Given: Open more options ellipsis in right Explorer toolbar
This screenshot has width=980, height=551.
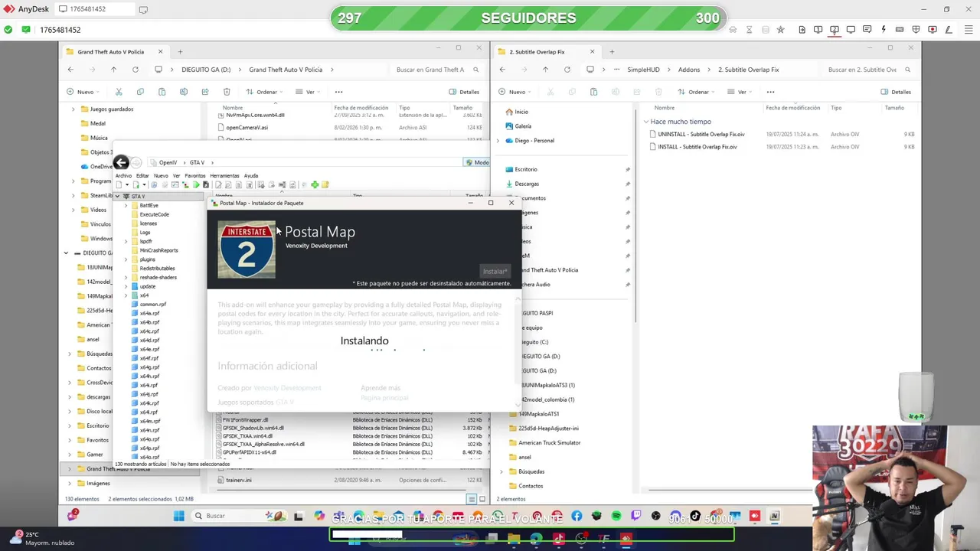Looking at the screenshot, I should tap(770, 92).
